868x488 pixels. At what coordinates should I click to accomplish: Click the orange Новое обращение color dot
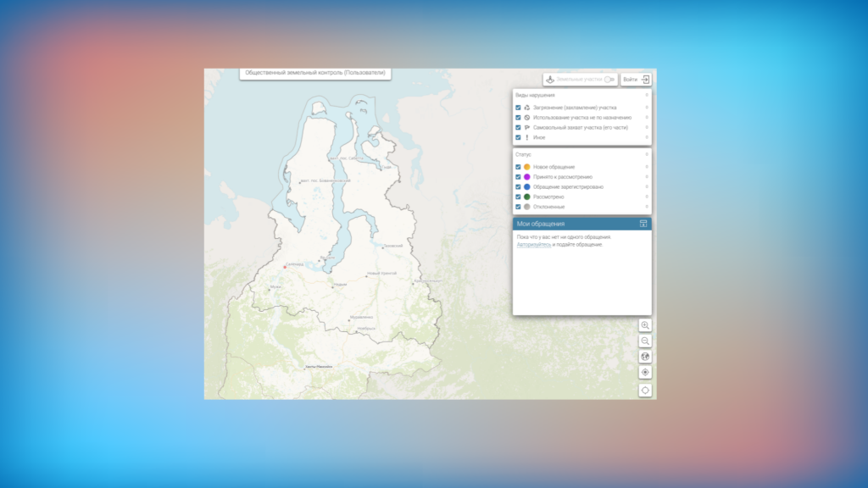point(526,167)
